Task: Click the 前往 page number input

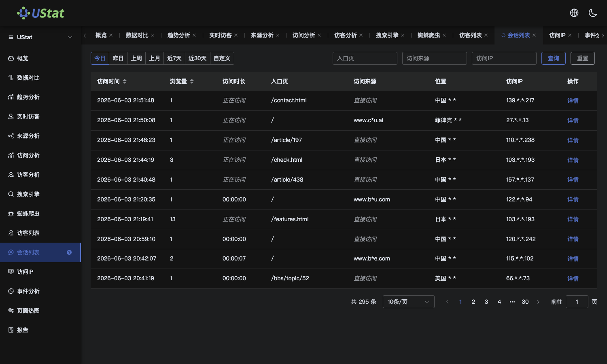Action: pyautogui.click(x=577, y=302)
